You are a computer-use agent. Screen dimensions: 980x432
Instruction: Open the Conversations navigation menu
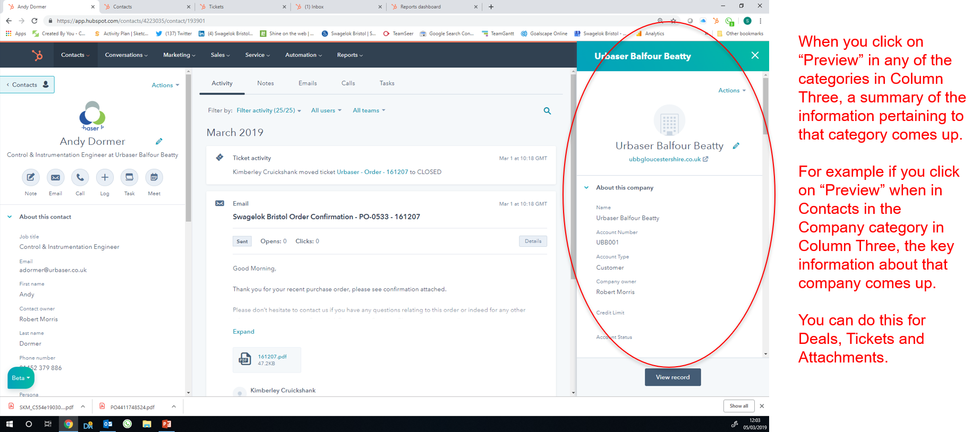click(x=126, y=55)
